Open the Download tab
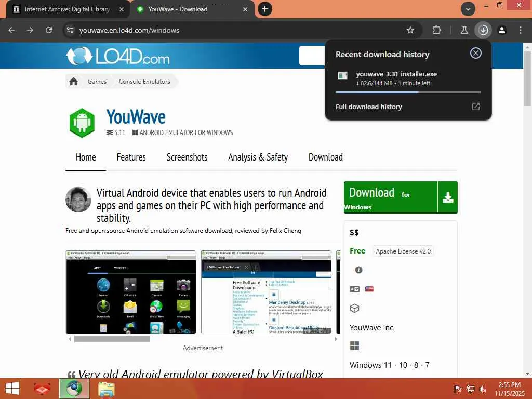The height and width of the screenshot is (399, 532). pos(326,157)
